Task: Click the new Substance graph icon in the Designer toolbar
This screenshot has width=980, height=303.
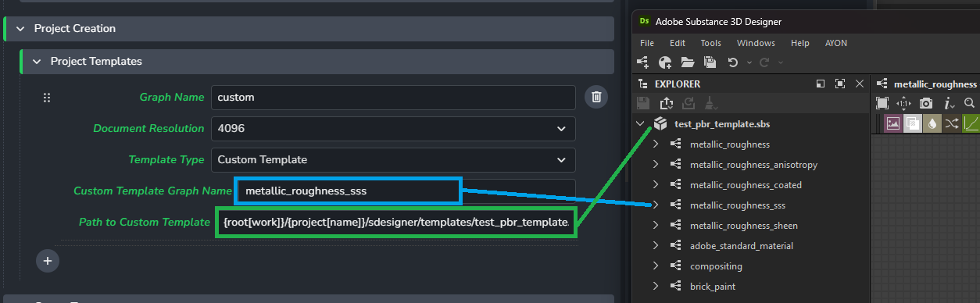Action: [643, 62]
